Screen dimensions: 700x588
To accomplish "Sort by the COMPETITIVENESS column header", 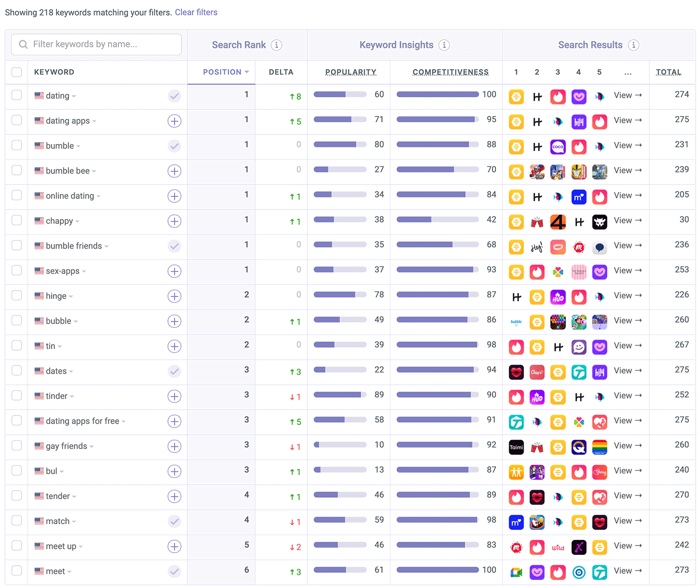I will click(450, 72).
